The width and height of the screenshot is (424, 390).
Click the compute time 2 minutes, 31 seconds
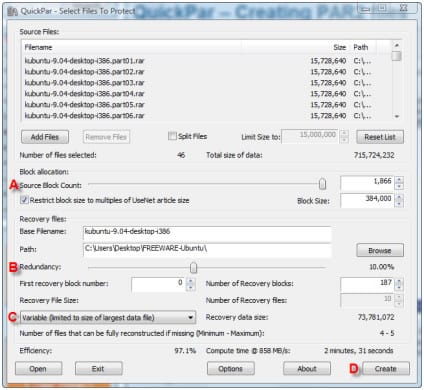point(359,351)
